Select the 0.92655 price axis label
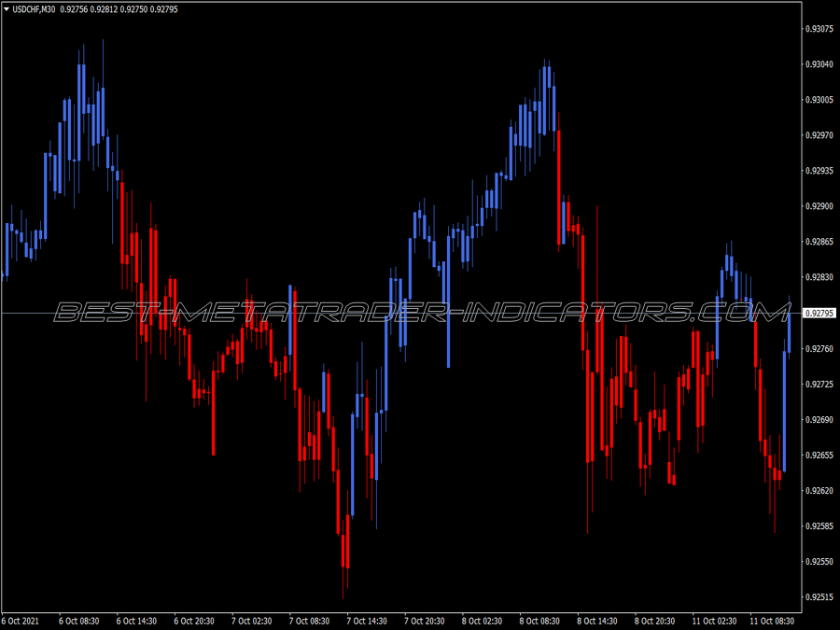Viewport: 840px width, 630px height. pyautogui.click(x=819, y=455)
